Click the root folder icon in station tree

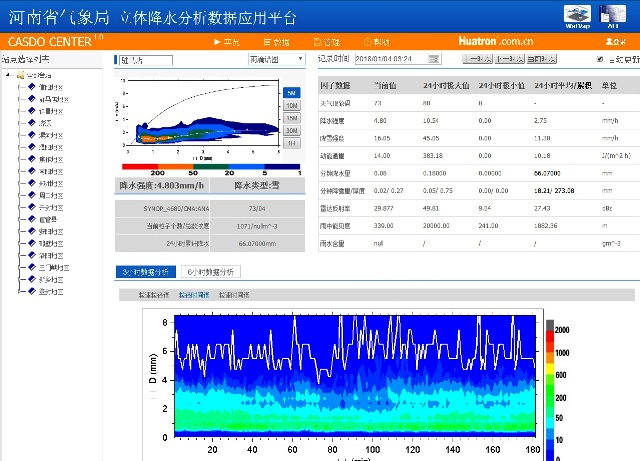pyautogui.click(x=19, y=75)
